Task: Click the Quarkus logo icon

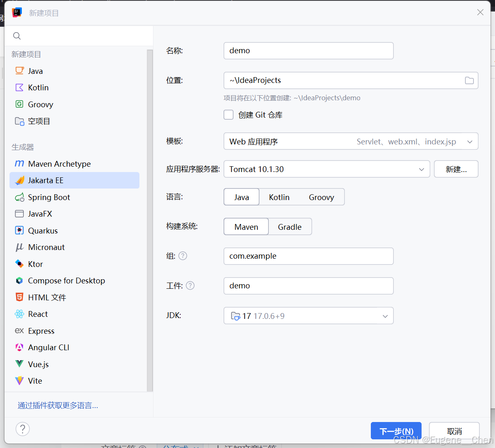Action: pos(19,230)
